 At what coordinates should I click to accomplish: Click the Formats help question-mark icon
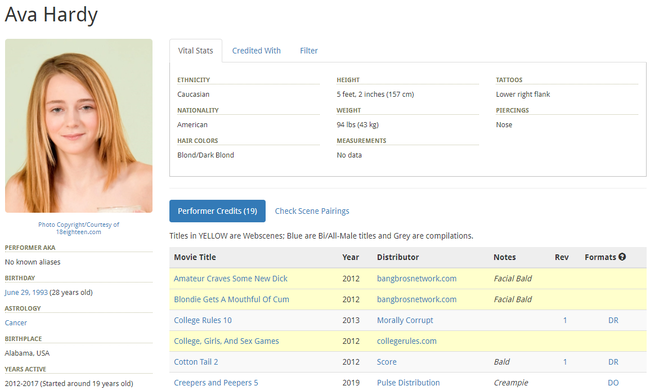pyautogui.click(x=622, y=257)
